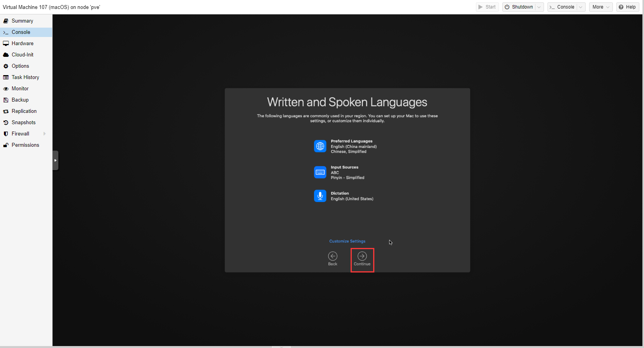Open the Summary page
This screenshot has width=644, height=348.
tap(22, 21)
